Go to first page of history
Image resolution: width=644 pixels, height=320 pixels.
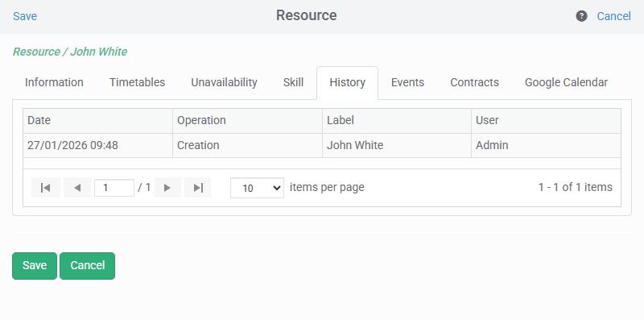[46, 188]
